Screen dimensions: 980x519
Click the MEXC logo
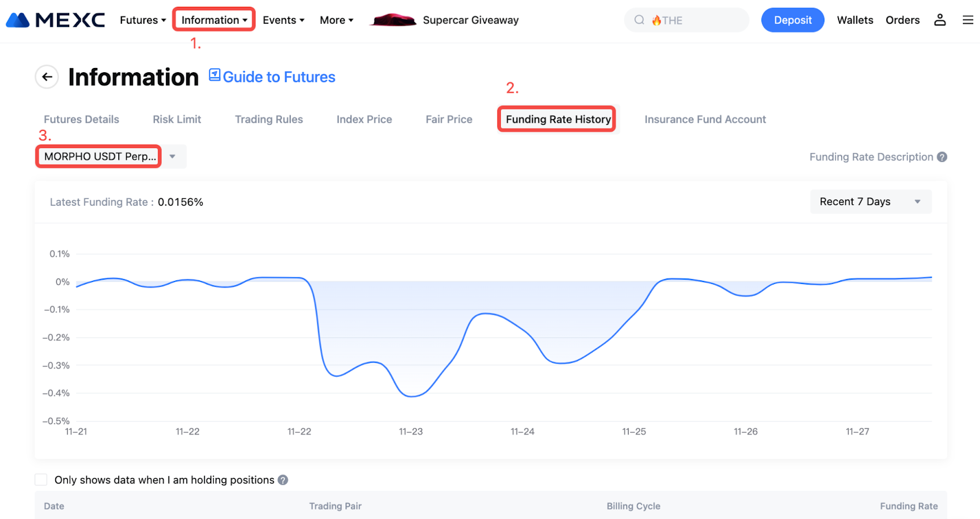(55, 20)
